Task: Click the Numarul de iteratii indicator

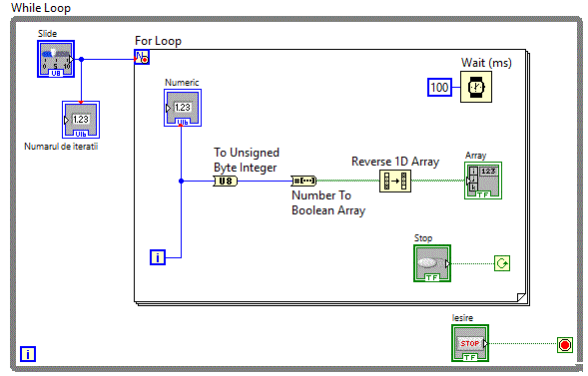Action: [x=81, y=120]
